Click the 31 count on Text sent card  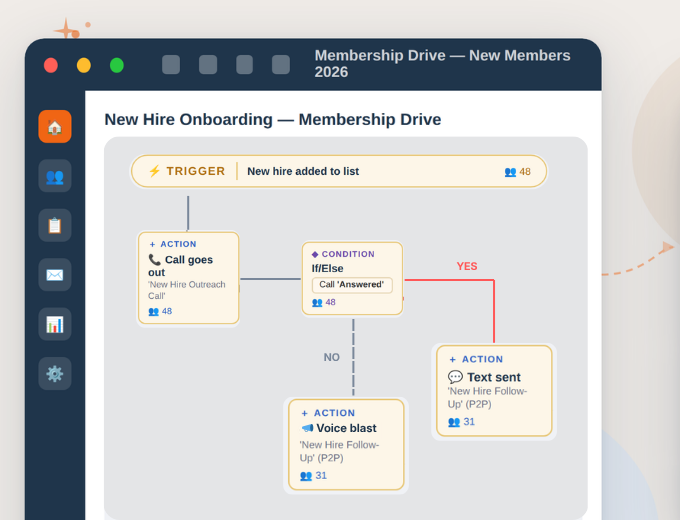tap(469, 422)
